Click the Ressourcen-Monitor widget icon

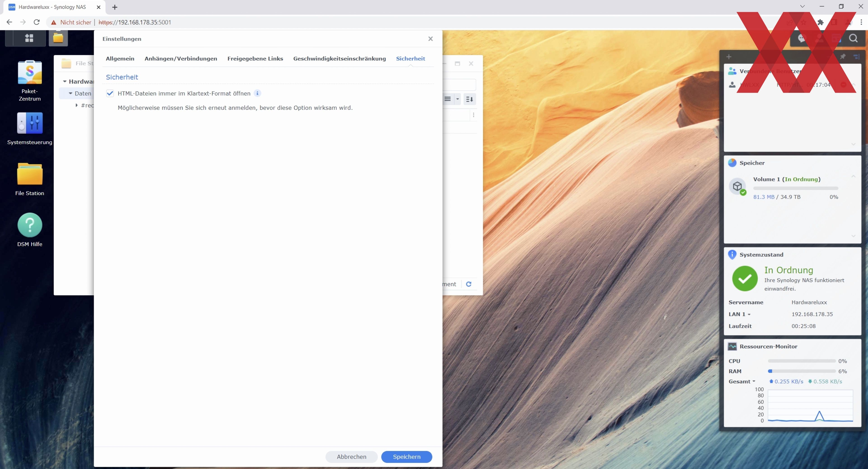[x=732, y=346]
